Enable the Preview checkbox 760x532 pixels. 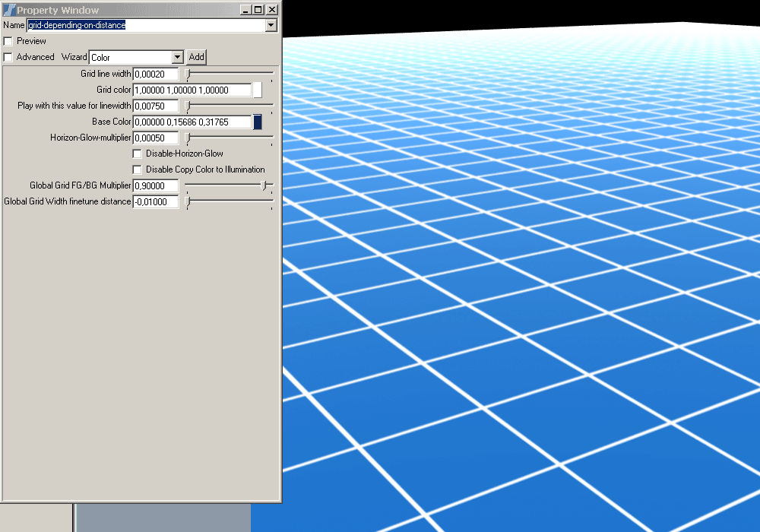coord(8,41)
